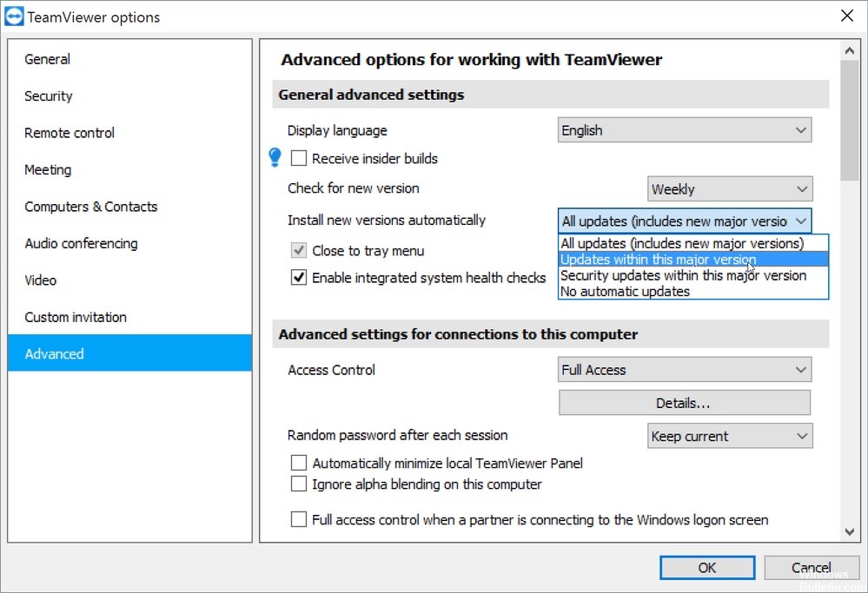Image resolution: width=868 pixels, height=593 pixels.
Task: Expand Random password after each session dropdown
Action: (730, 436)
